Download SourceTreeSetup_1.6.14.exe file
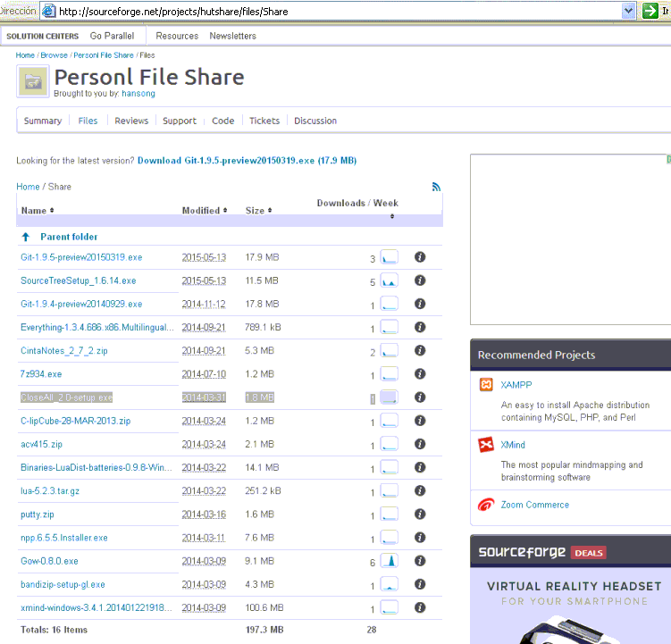Viewport: 671px width, 644px height. tap(79, 280)
